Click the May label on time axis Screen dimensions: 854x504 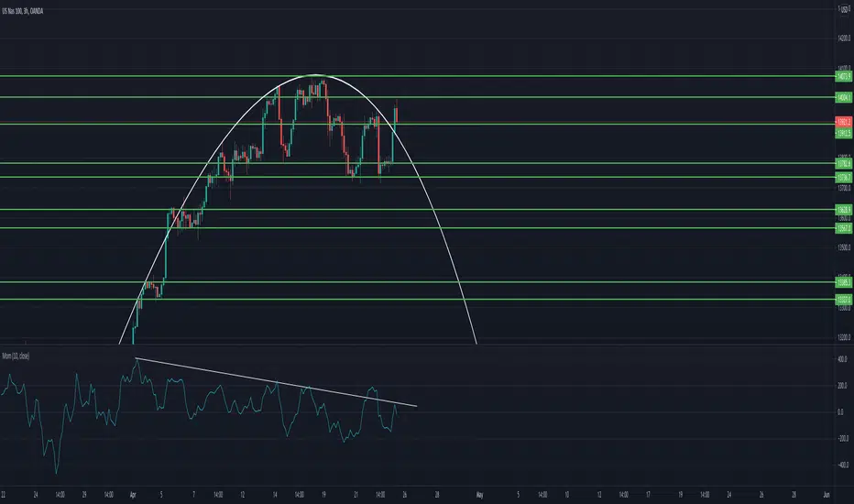pyautogui.click(x=479, y=495)
